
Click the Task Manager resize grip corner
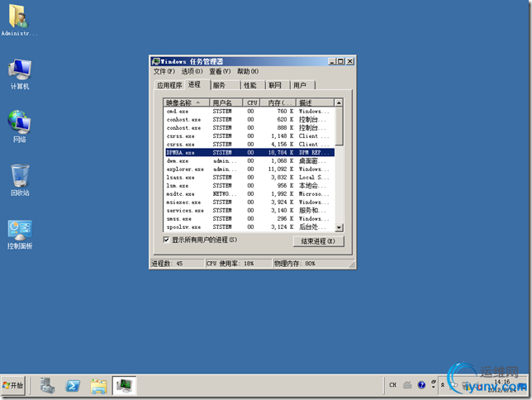[352, 264]
